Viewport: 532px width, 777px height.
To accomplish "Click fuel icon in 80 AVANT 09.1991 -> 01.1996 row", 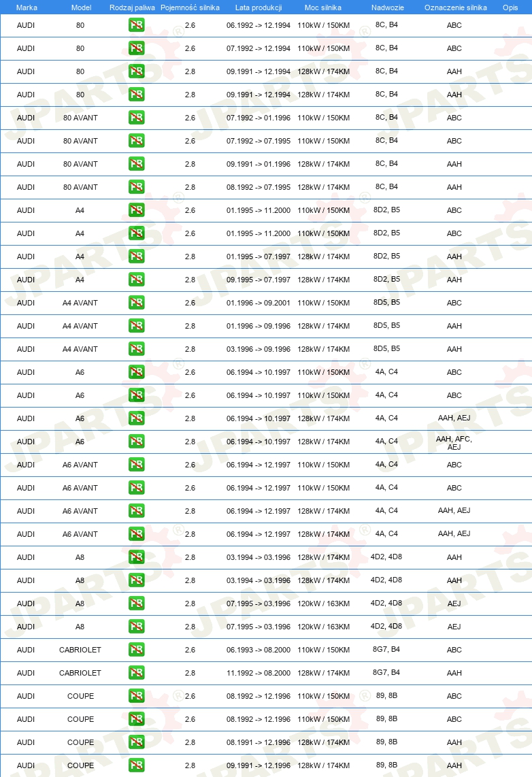I will (x=136, y=163).
